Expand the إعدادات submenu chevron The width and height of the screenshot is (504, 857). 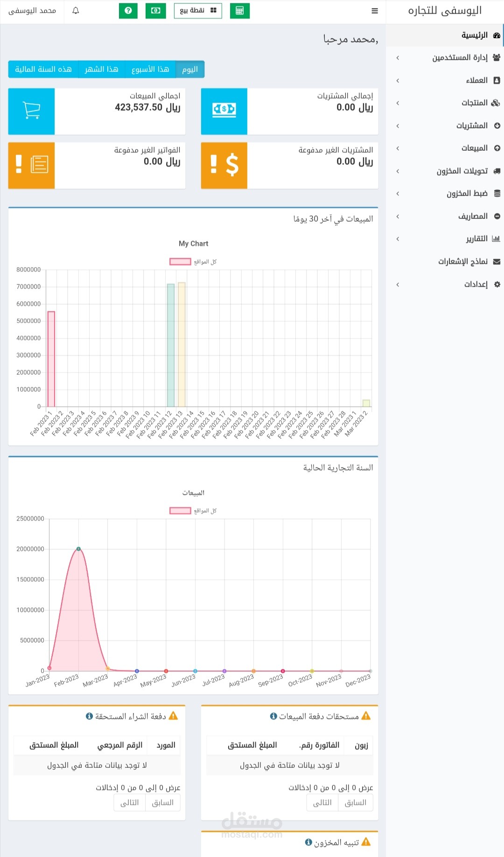click(x=398, y=284)
